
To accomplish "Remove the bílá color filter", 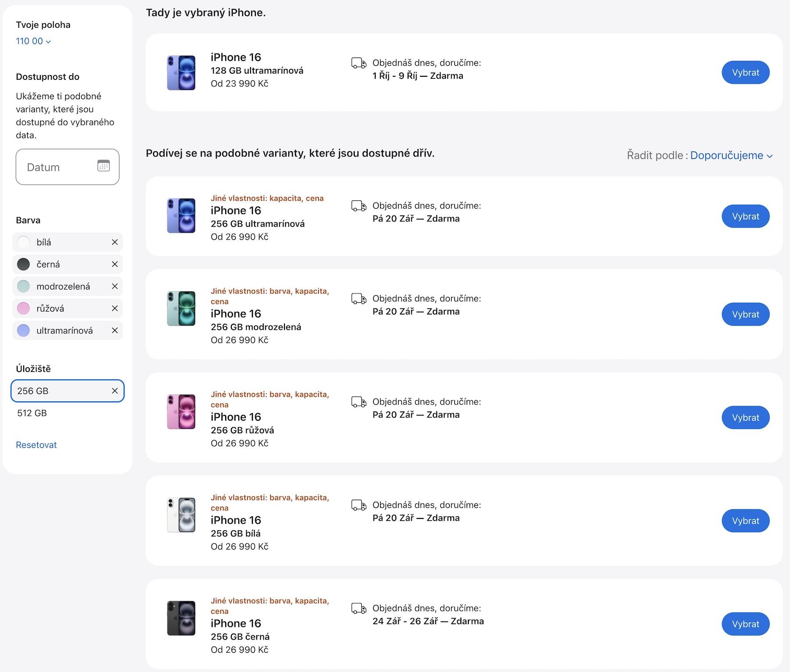I will click(x=115, y=242).
